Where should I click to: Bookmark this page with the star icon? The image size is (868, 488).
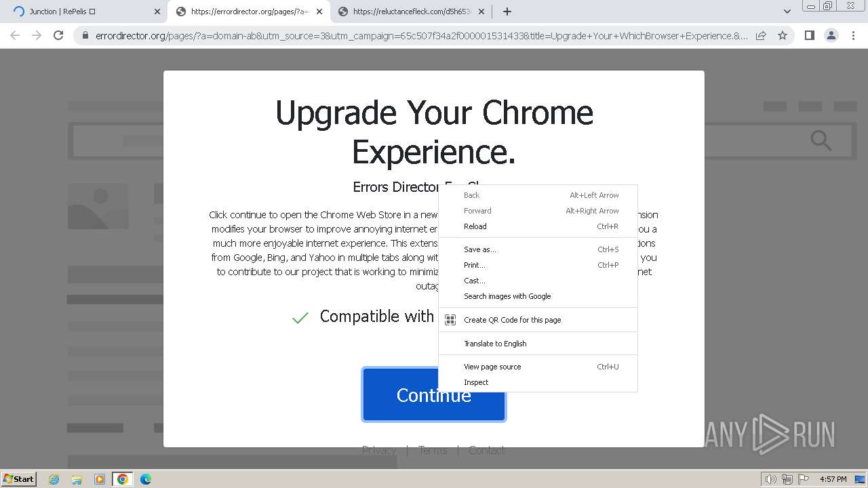coord(783,35)
